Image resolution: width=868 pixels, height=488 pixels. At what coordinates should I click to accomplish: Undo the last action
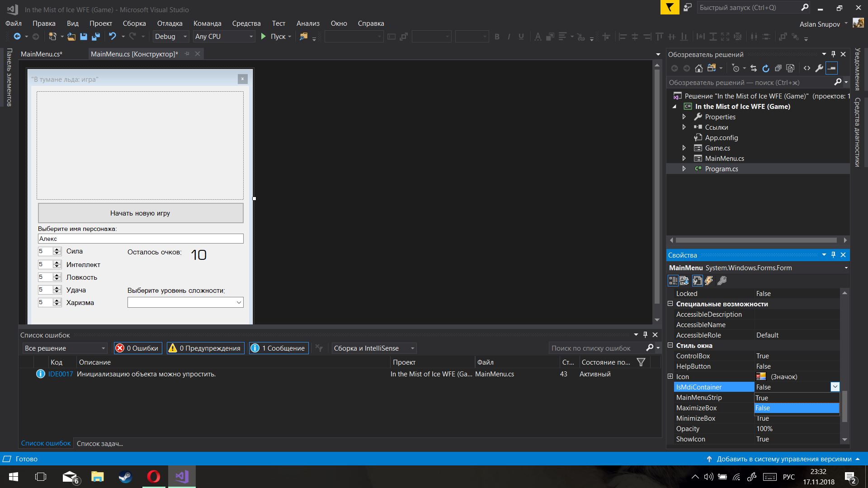pos(113,37)
